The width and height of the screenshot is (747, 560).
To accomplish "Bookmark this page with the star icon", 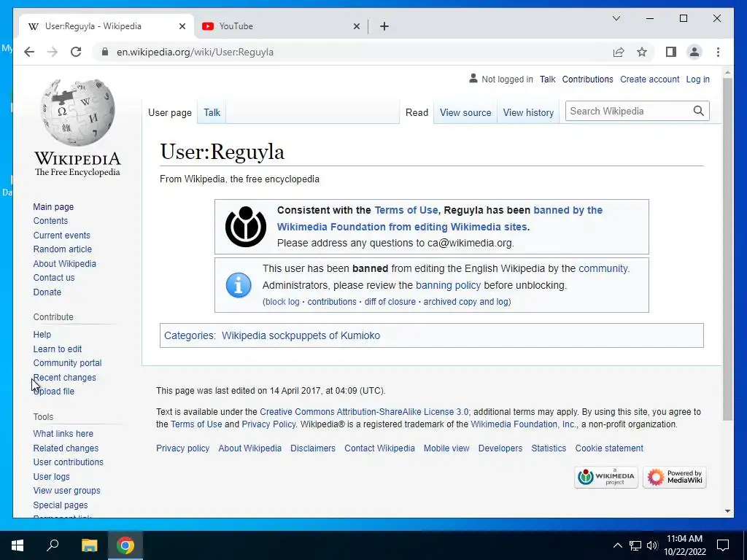I will click(642, 52).
